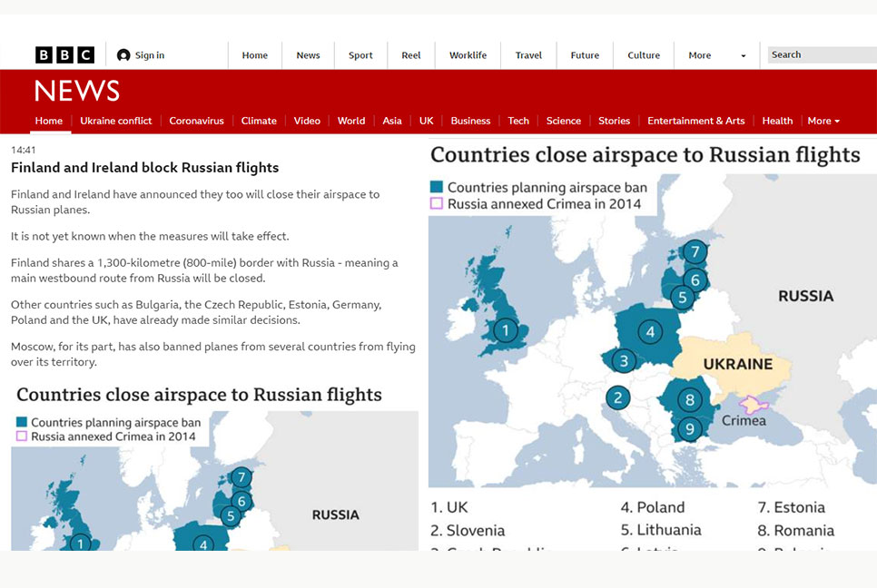Click marker 6 on the large map
This screenshot has height=588, width=877.
click(x=695, y=279)
